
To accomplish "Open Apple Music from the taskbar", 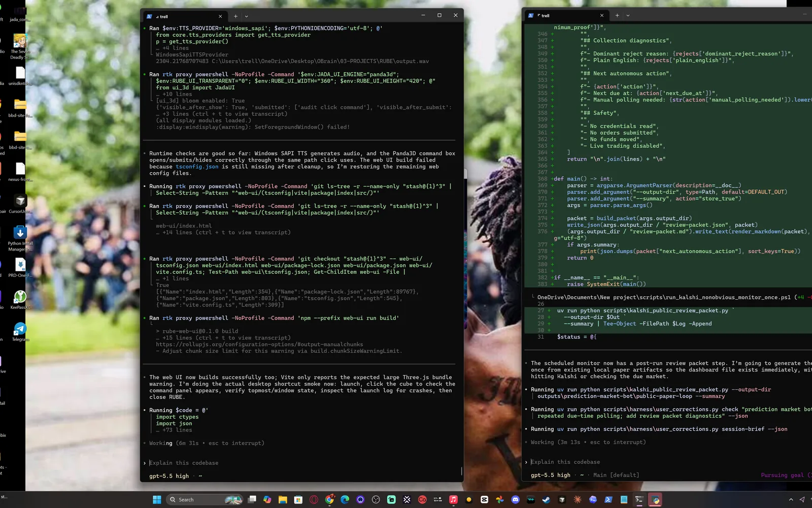I will 453,499.
